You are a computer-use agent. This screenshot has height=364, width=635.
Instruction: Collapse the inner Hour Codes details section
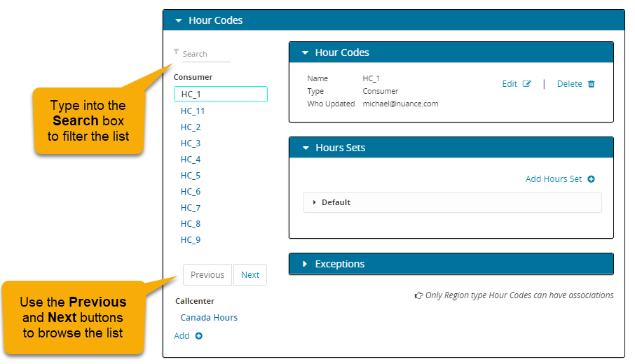[x=305, y=53]
